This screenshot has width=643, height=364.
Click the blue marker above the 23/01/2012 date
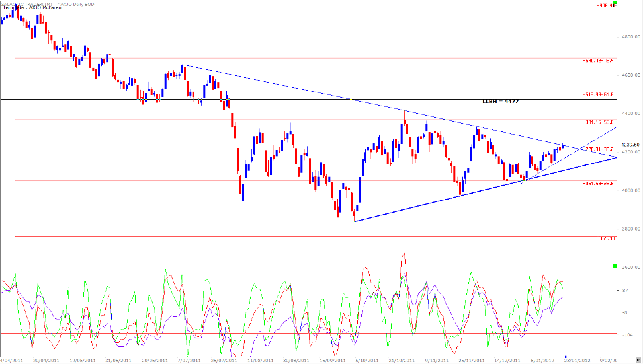[566, 357]
